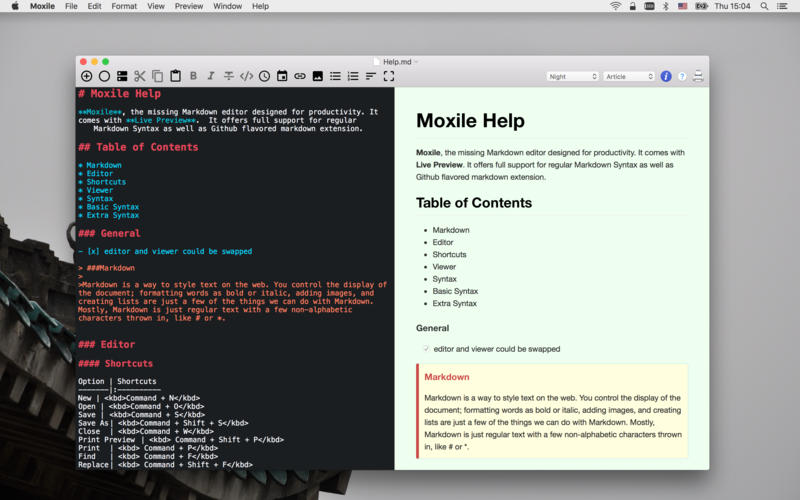Open help via question mark icon
Screen dimensions: 800x500
click(x=682, y=77)
